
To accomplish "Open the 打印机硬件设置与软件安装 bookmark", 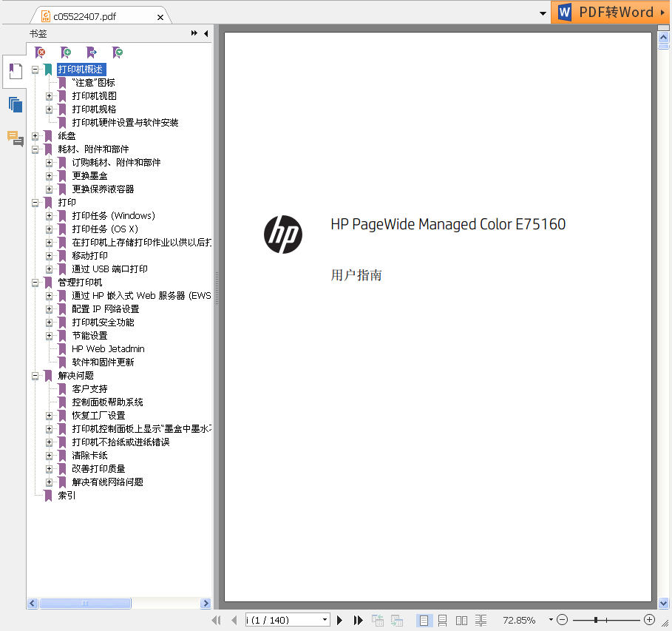I will pyautogui.click(x=125, y=123).
